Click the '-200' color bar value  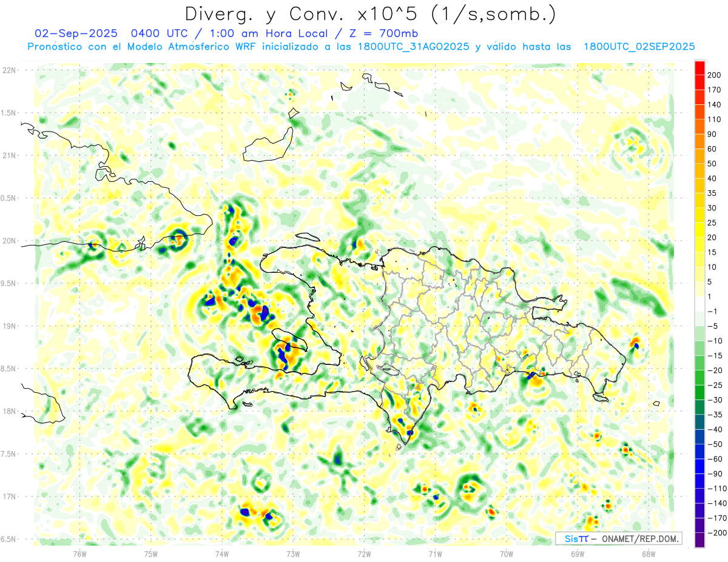[x=716, y=533]
